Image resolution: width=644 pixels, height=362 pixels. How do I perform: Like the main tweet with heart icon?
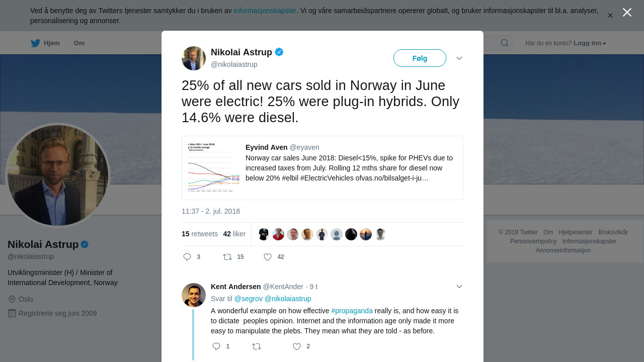pyautogui.click(x=268, y=257)
